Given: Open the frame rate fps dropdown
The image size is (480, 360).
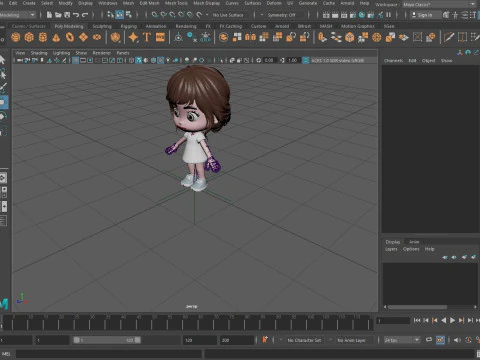Looking at the screenshot, I should (402, 340).
